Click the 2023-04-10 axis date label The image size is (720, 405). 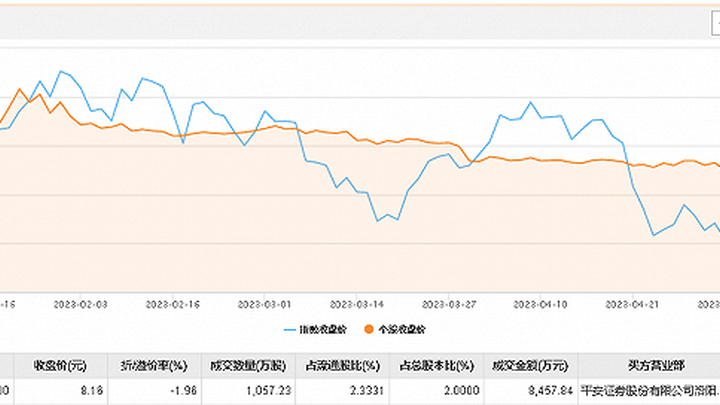point(540,304)
